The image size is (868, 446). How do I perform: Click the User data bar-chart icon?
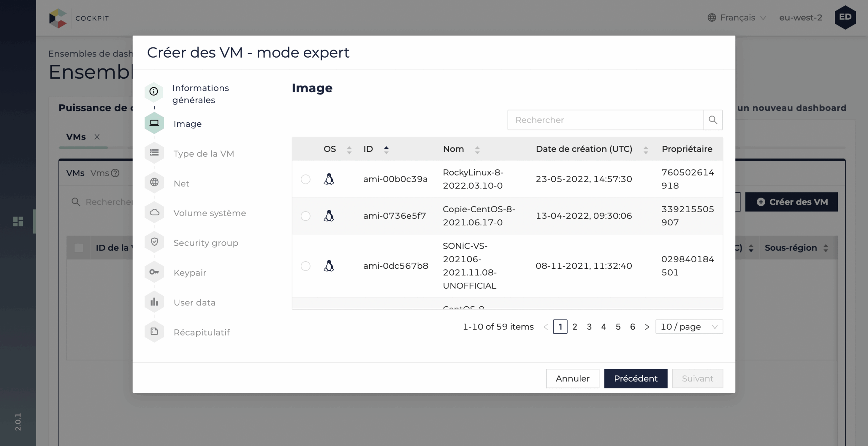(154, 302)
